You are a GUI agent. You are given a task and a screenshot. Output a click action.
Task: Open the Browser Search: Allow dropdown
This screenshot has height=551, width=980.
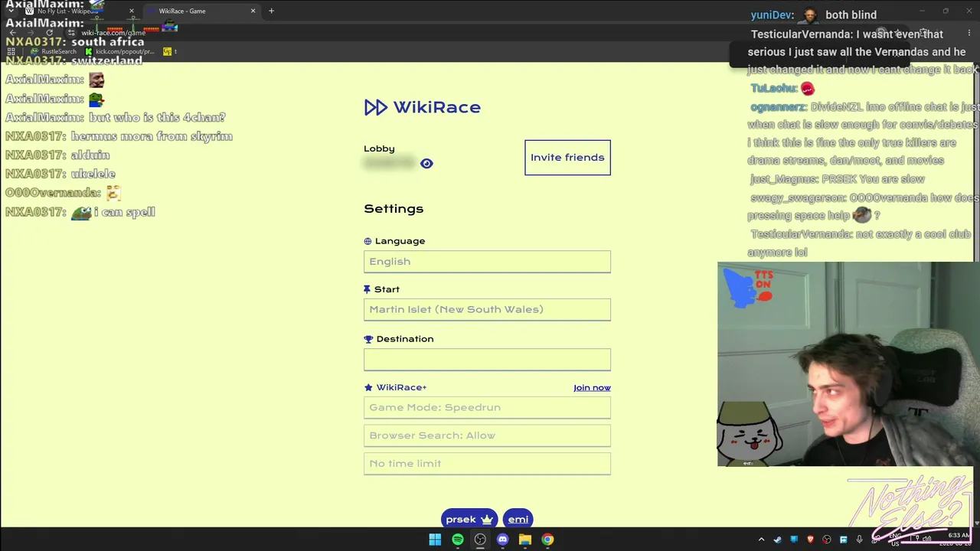(x=487, y=435)
